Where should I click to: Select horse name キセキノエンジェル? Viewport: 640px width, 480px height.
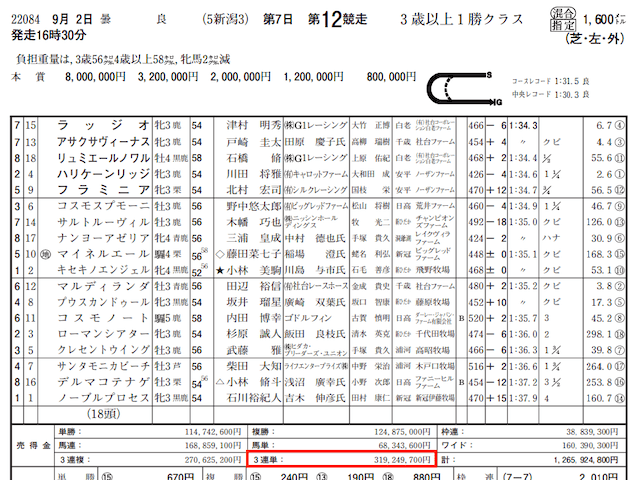tap(103, 270)
